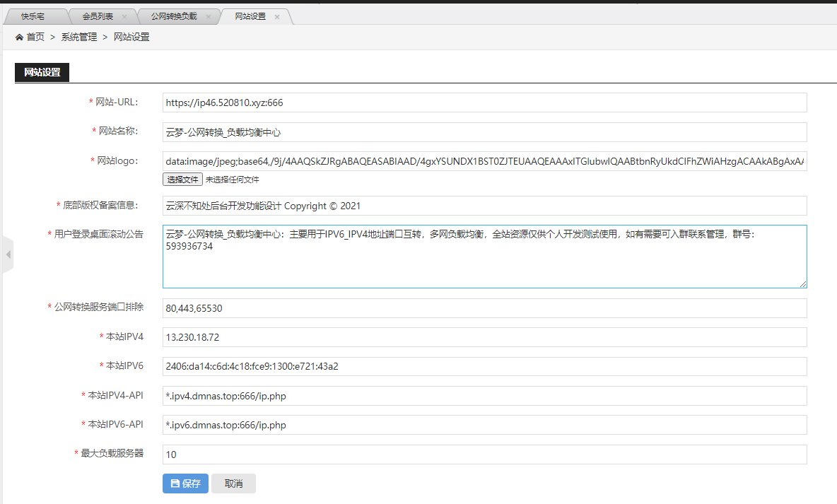The width and height of the screenshot is (837, 504).
Task: Go to 系统管理 in the breadcrumb
Action: pyautogui.click(x=79, y=37)
